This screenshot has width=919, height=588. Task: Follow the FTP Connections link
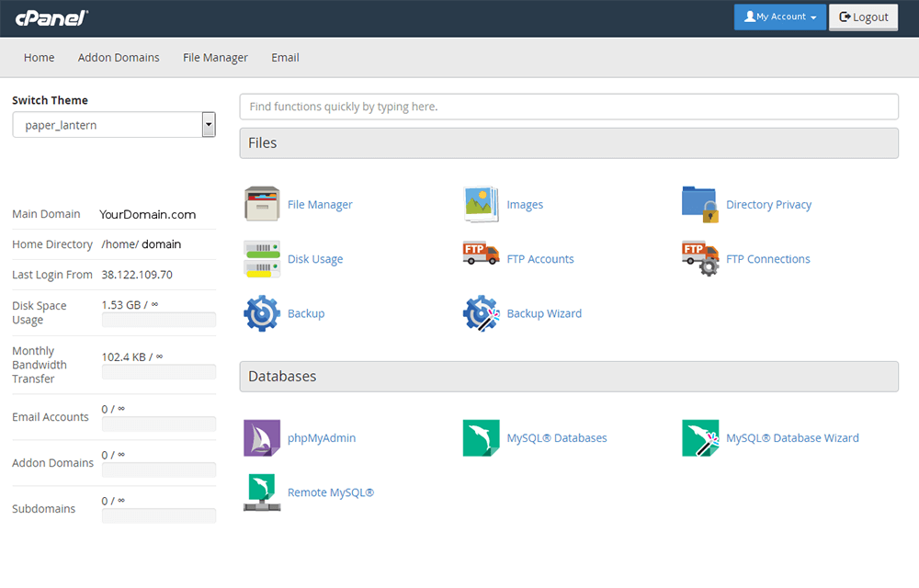[x=768, y=259]
